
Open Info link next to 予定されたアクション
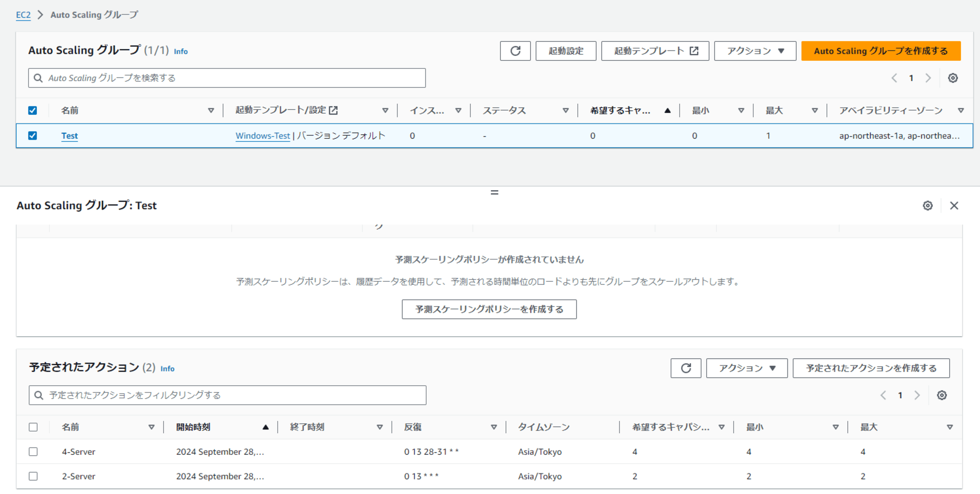[x=168, y=369]
